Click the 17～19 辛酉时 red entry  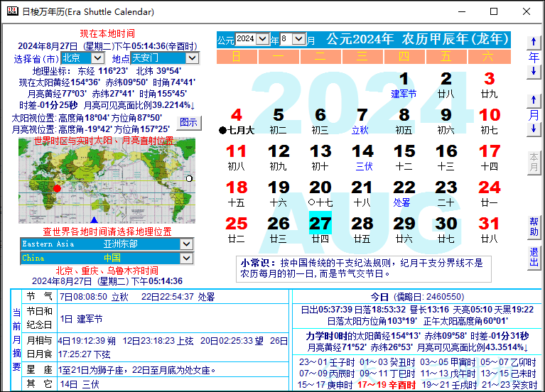click(386, 385)
